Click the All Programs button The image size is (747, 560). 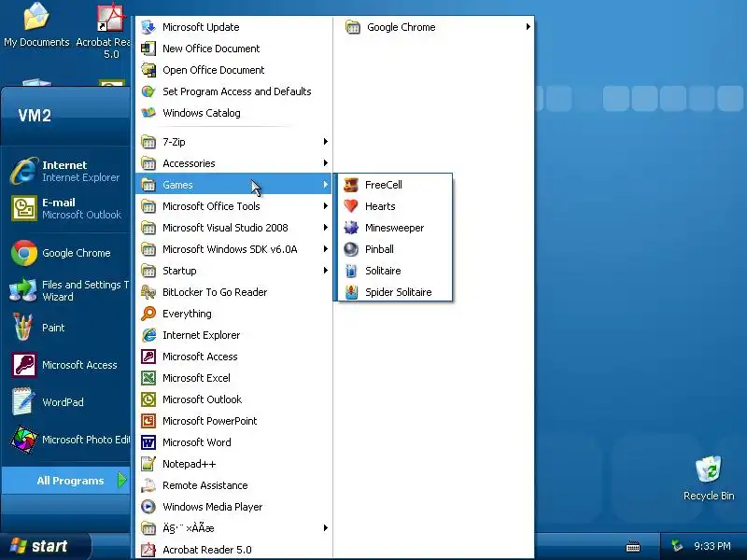(x=65, y=481)
